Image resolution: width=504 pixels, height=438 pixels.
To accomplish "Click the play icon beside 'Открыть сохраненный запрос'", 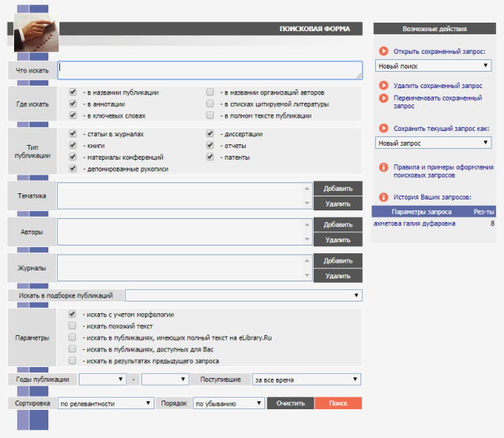I will point(384,51).
